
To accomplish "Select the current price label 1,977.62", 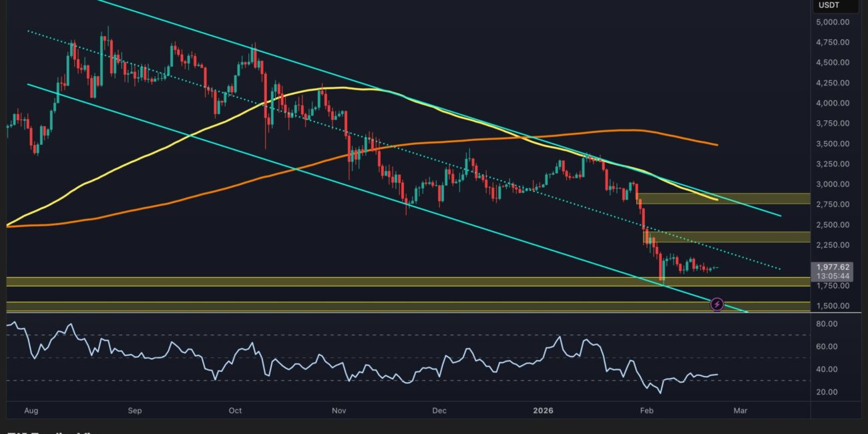I will click(831, 267).
